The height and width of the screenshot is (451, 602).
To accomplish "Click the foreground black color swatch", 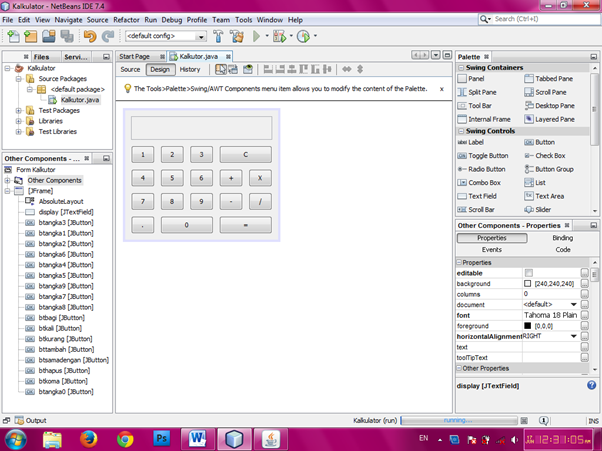I will click(528, 326).
